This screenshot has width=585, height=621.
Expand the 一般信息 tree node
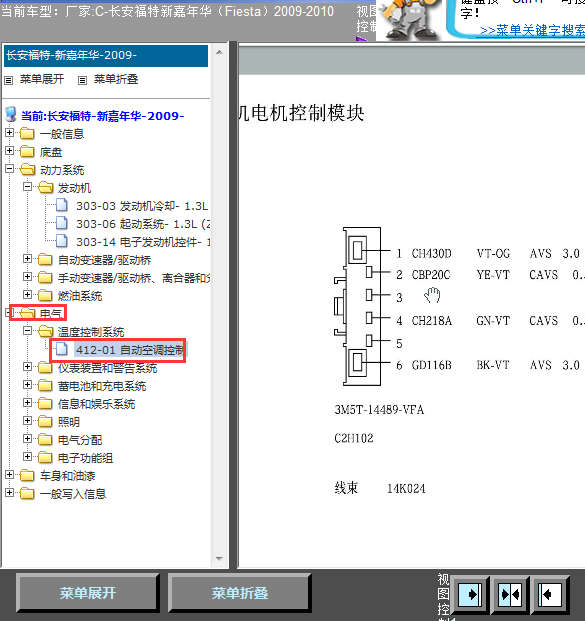(10, 133)
